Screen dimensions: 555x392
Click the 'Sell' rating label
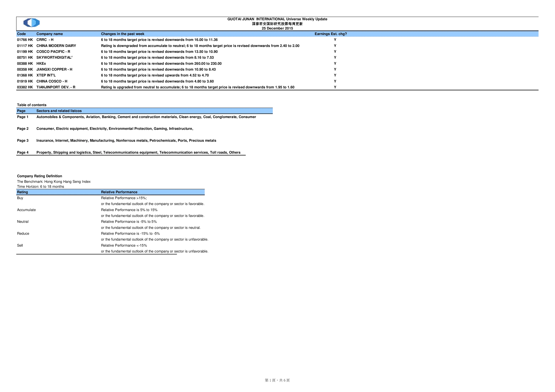[20, 246]
